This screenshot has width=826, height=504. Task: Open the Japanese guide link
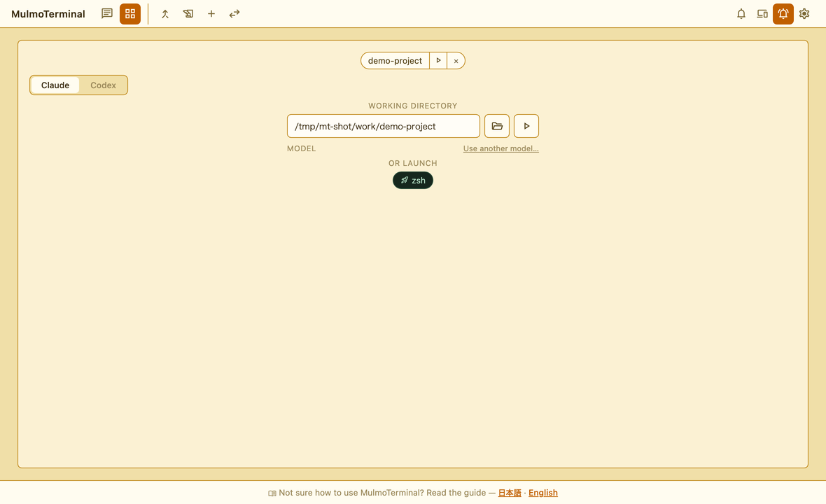pos(510,493)
